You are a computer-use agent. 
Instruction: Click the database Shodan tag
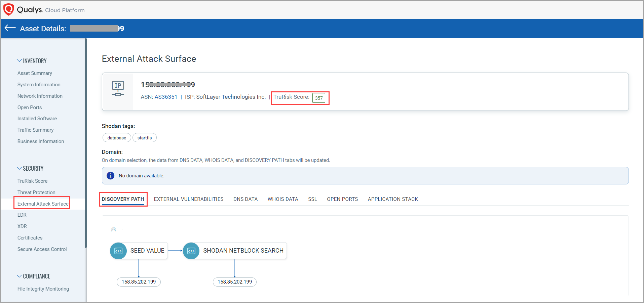coord(117,138)
